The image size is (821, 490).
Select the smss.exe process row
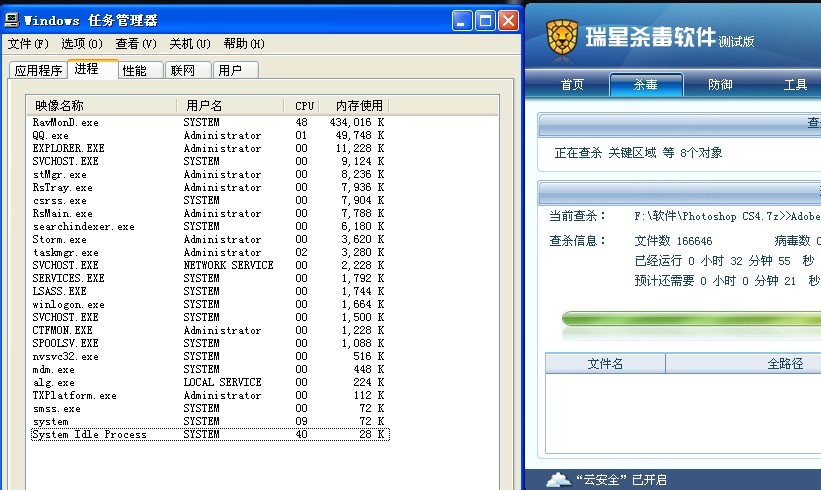click(x=210, y=408)
